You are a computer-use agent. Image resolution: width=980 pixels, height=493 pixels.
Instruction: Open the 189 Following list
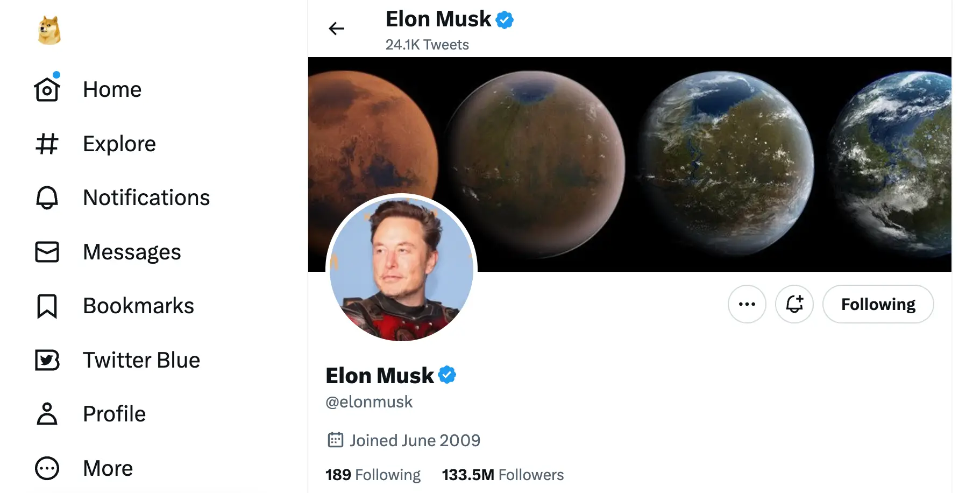373,475
